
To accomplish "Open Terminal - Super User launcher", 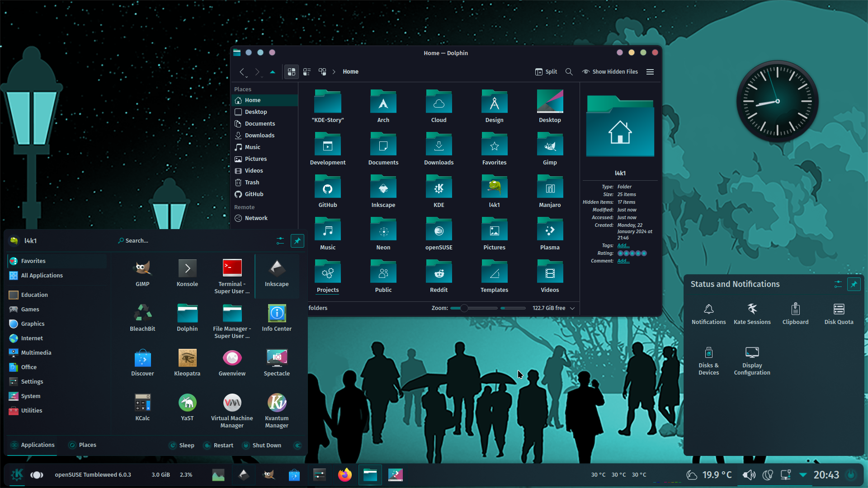I will 232,277.
